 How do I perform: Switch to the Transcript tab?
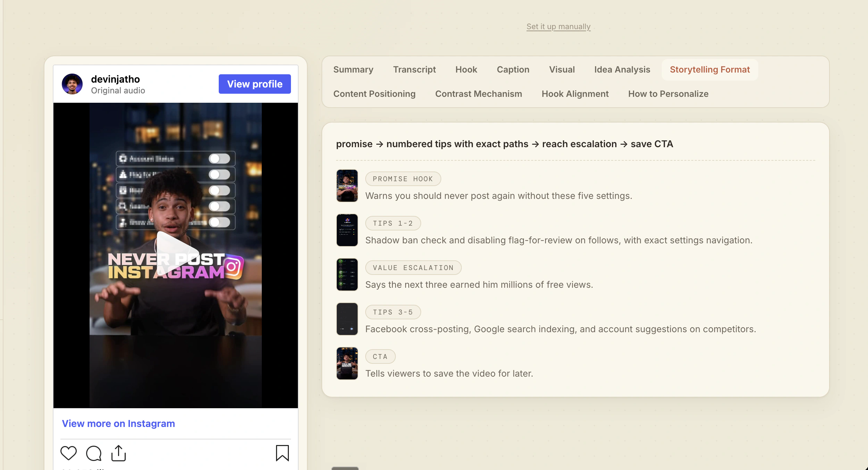click(414, 69)
